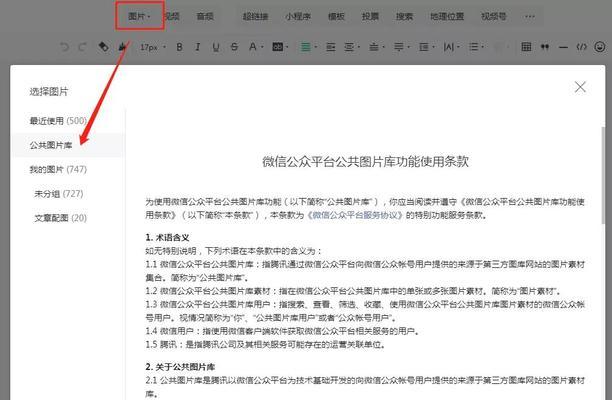This screenshot has height=400, width=612.
Task: Click the code block icon
Action: point(582,47)
